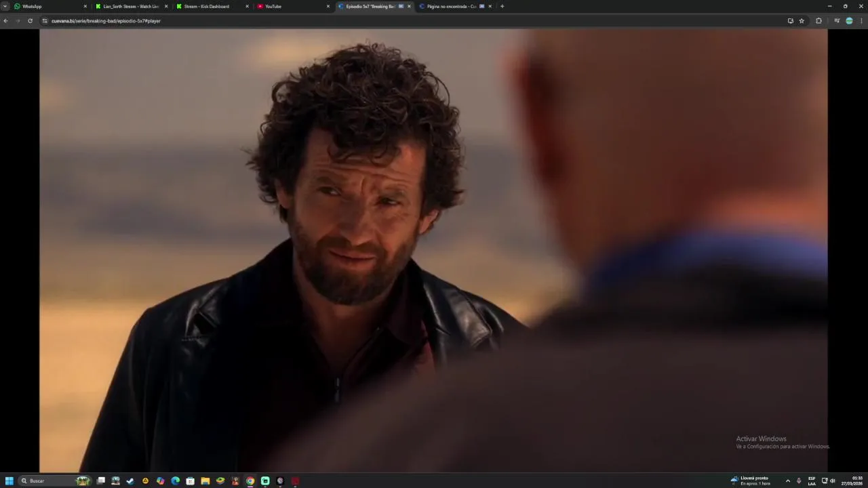Image resolution: width=868 pixels, height=488 pixels.
Task: Close the Página no encontrada tab
Action: tap(490, 6)
